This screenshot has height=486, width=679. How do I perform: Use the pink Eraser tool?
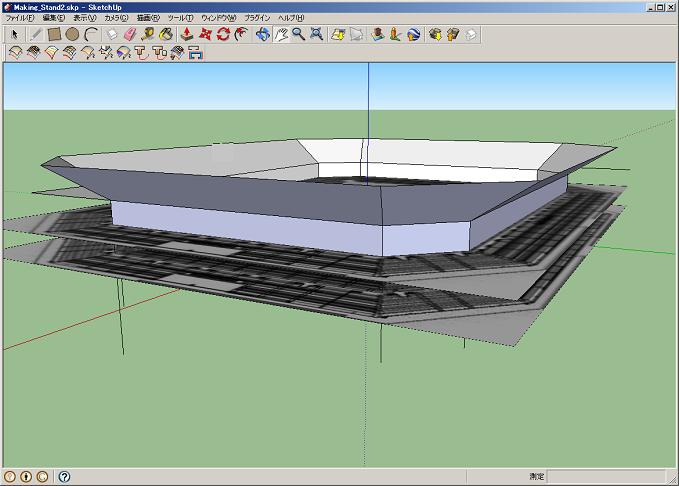point(128,34)
